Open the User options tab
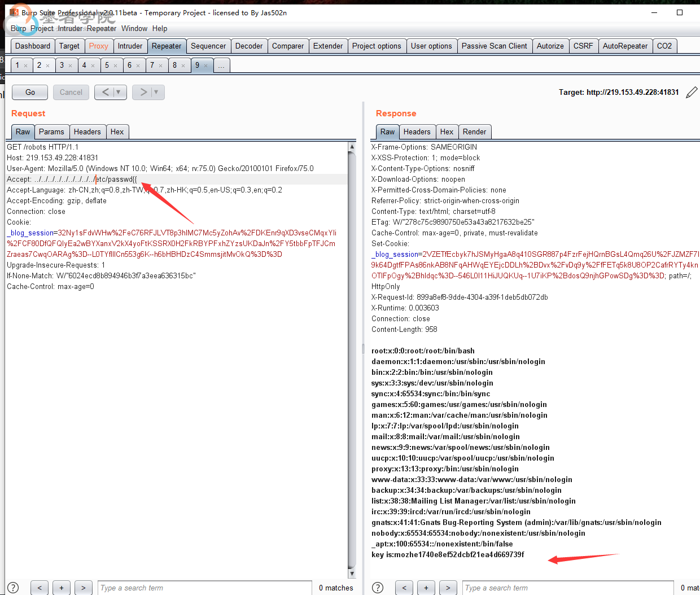This screenshot has height=595, width=700. [431, 46]
